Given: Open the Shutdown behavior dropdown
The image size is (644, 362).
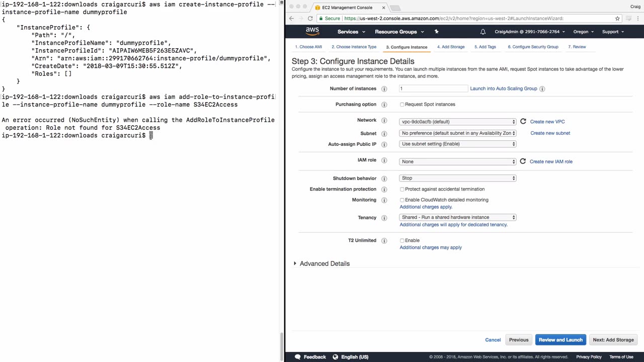Looking at the screenshot, I should tap(458, 178).
